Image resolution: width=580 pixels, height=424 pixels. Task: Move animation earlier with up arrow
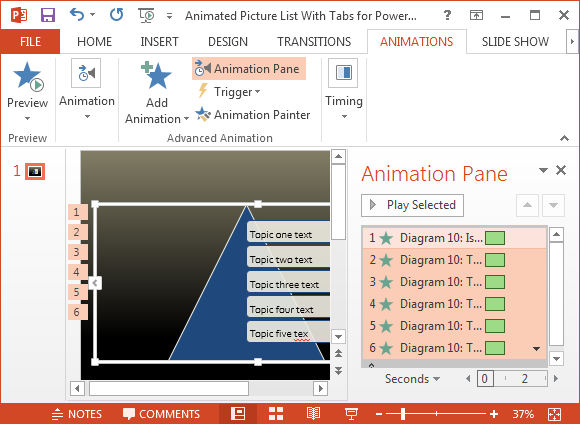(527, 205)
